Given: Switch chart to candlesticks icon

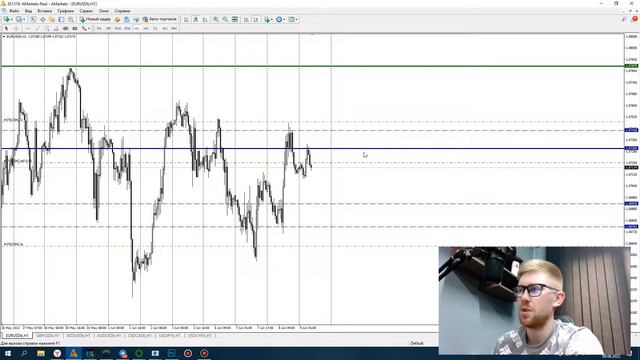Looking at the screenshot, I should [x=196, y=19].
